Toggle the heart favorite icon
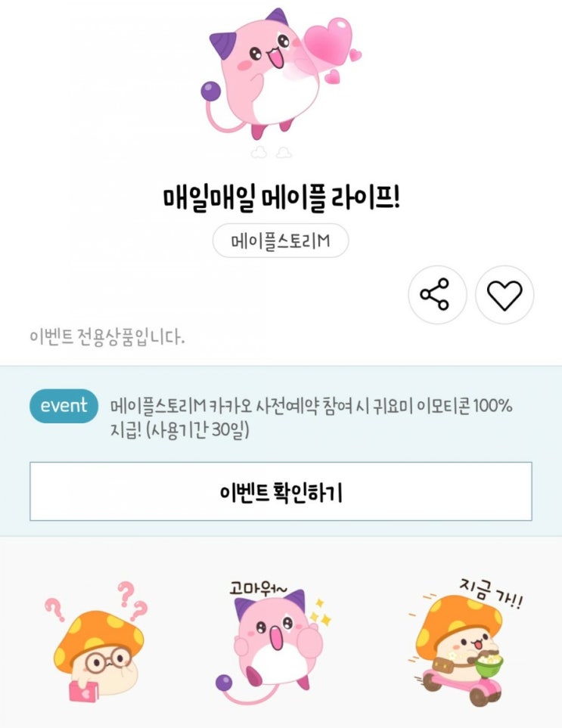Screen dimensions: 562x728 click(505, 294)
